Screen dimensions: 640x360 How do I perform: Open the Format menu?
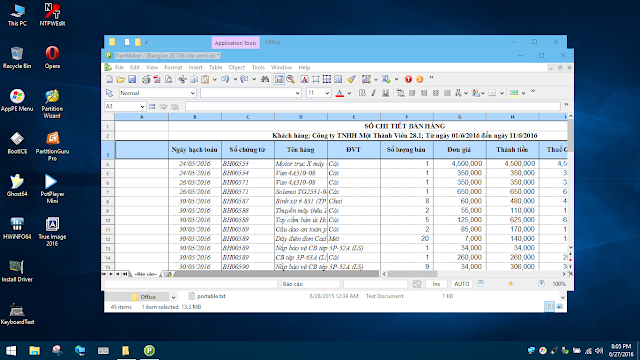173,67
